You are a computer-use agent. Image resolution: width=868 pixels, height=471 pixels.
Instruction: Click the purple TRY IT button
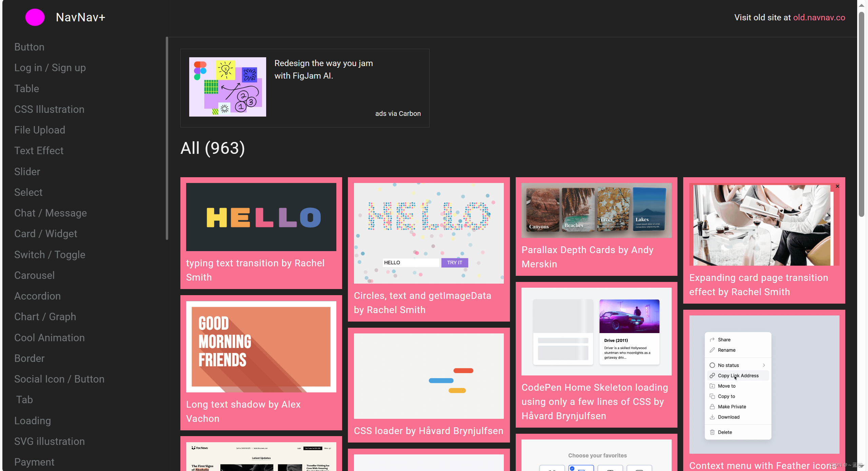pyautogui.click(x=454, y=263)
